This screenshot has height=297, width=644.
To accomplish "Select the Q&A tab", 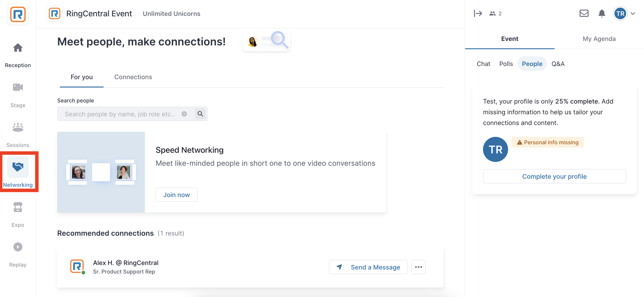I will 558,64.
